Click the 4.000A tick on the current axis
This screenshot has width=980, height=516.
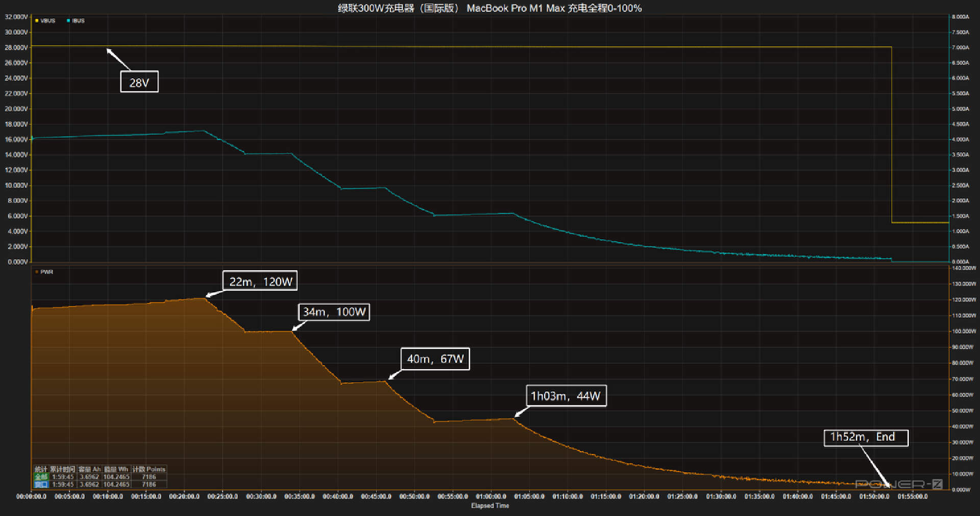tap(960, 139)
